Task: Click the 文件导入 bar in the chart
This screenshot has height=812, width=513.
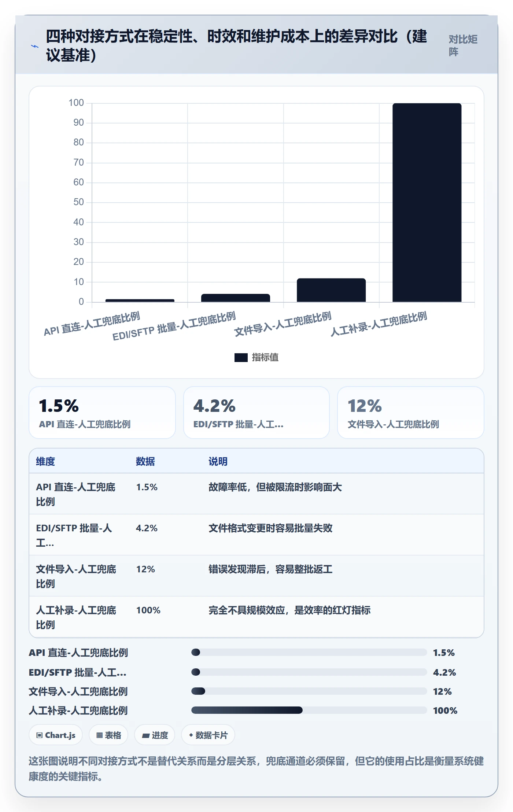Action: (x=331, y=290)
